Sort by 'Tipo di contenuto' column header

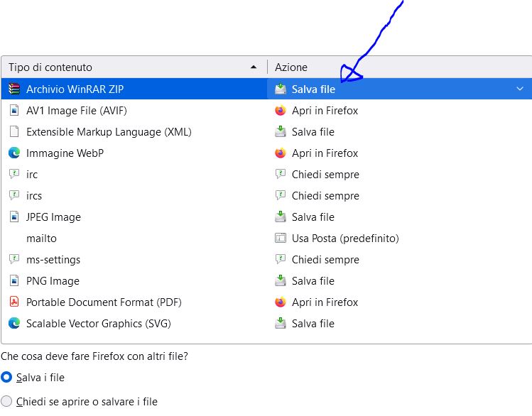134,67
